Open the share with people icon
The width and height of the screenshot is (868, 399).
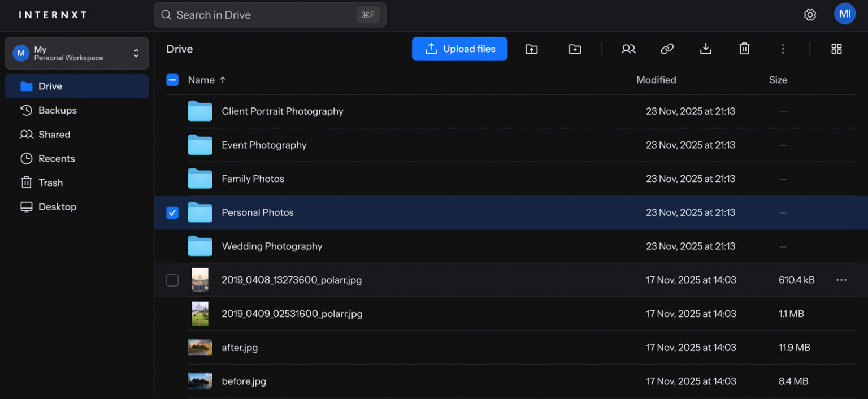pos(628,49)
